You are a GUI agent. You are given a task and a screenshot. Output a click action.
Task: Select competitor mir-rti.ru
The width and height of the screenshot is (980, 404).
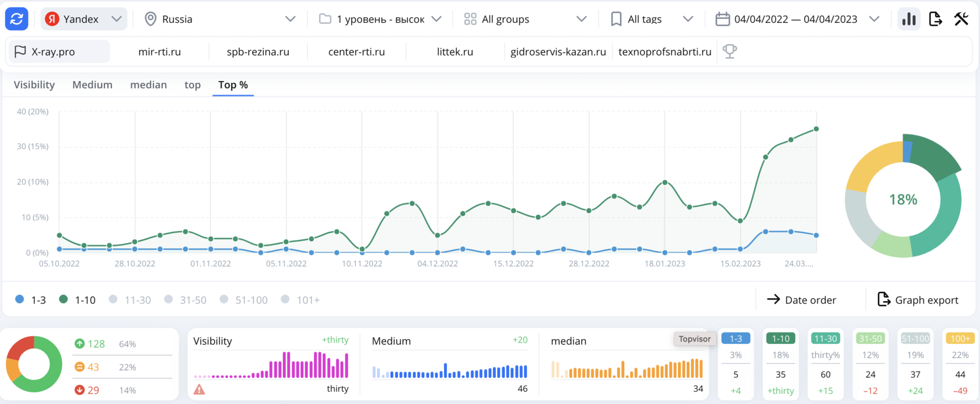(x=159, y=51)
